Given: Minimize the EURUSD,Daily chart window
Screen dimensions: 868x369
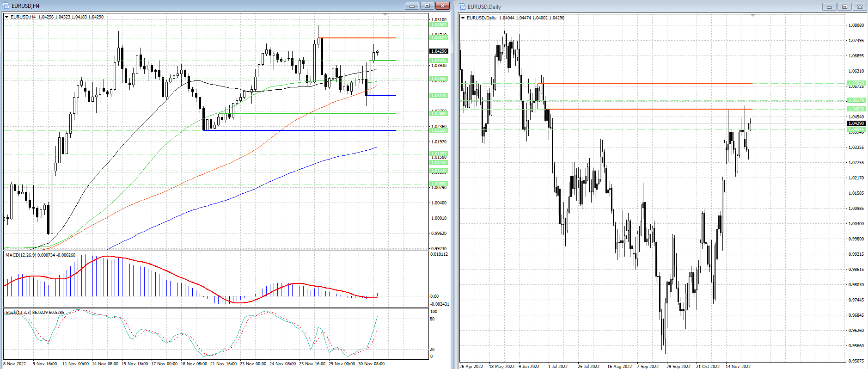Looking at the screenshot, I should [x=829, y=7].
